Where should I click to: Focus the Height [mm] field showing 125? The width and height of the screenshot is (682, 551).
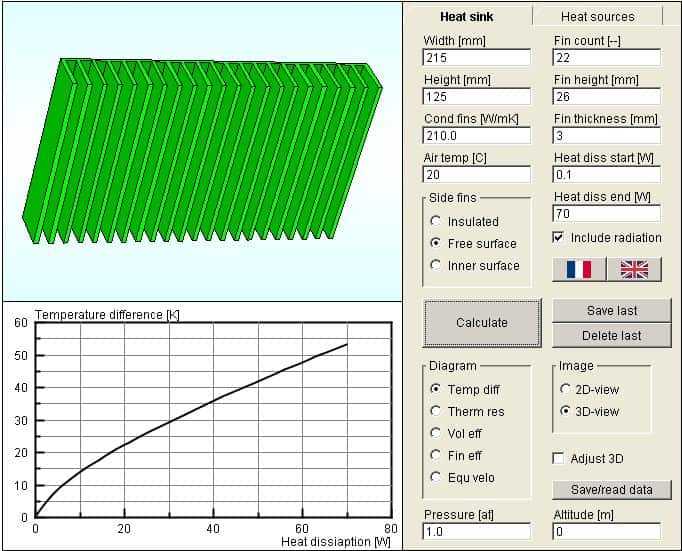[x=477, y=97]
